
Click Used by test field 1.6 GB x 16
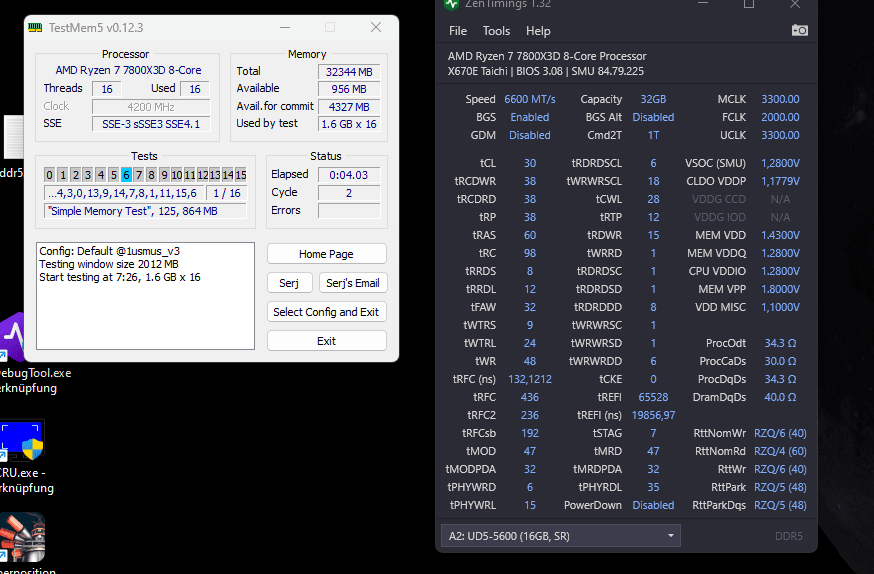(349, 124)
